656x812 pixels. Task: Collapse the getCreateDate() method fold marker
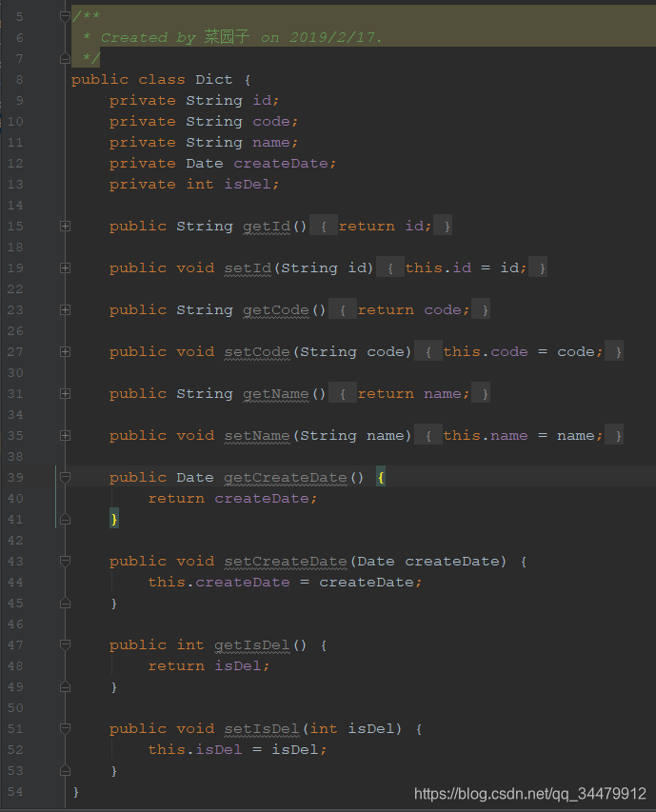coord(66,478)
